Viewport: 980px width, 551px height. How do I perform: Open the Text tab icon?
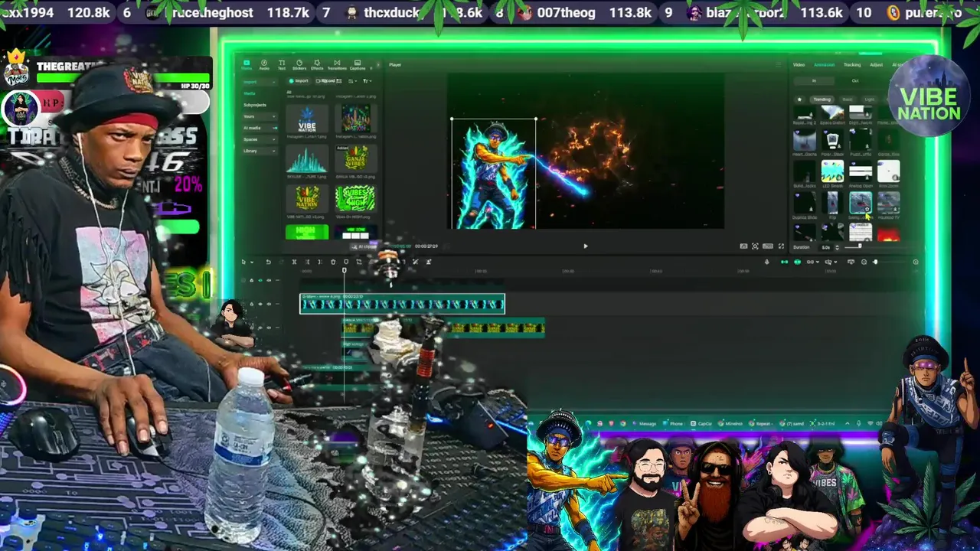(x=282, y=64)
